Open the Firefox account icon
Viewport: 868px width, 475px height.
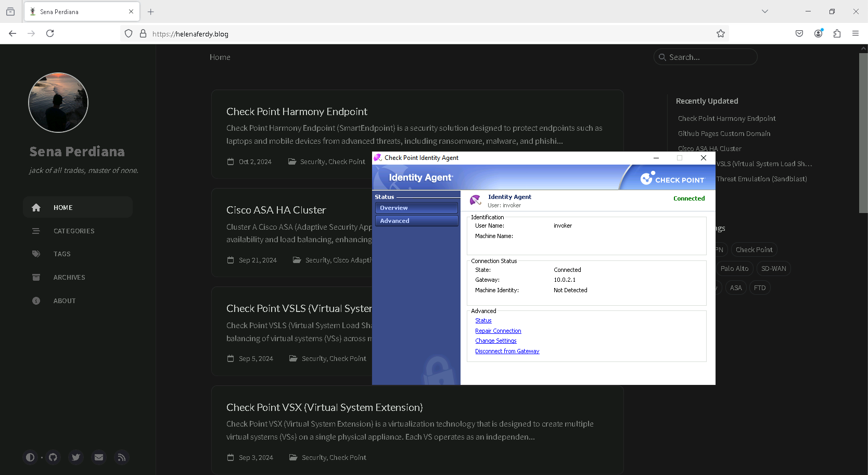point(818,33)
